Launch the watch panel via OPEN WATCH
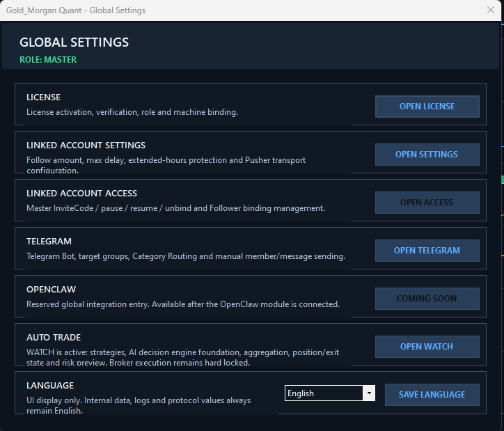The image size is (504, 431). pos(427,347)
